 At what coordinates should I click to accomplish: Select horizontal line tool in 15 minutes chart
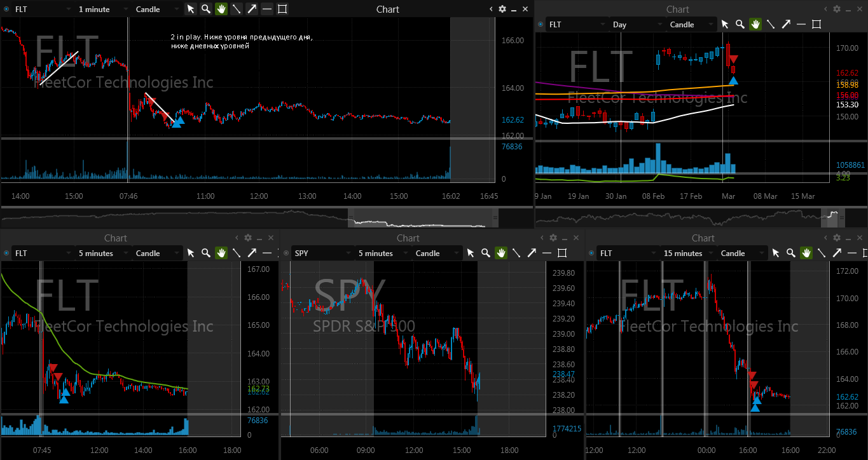[852, 253]
